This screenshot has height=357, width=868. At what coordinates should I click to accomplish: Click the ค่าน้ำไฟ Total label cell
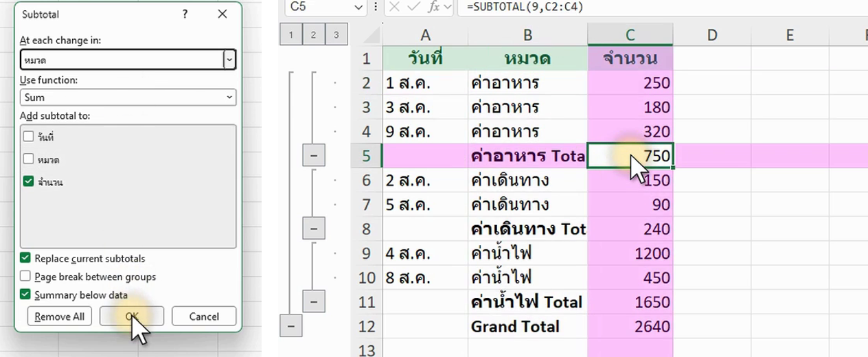tap(527, 301)
